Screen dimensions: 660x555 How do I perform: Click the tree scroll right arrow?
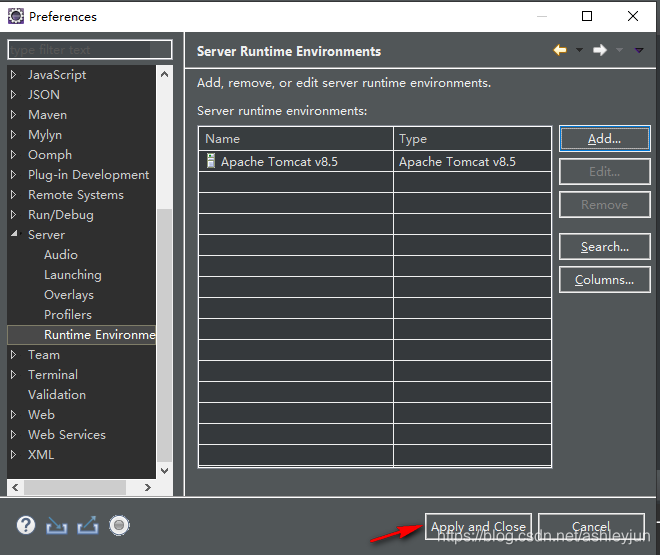(x=147, y=487)
